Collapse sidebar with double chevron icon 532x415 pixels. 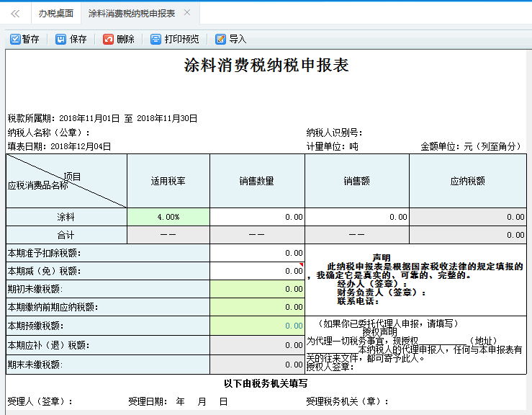point(15,13)
